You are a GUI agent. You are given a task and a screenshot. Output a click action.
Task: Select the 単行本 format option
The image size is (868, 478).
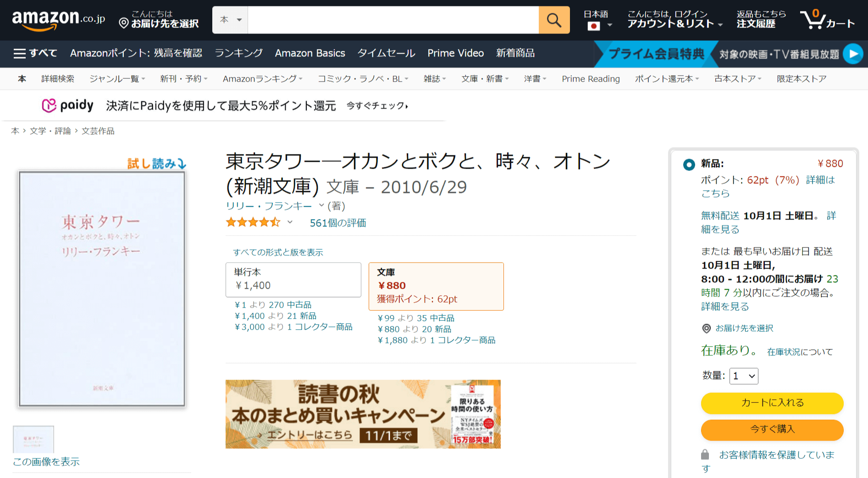[293, 280]
